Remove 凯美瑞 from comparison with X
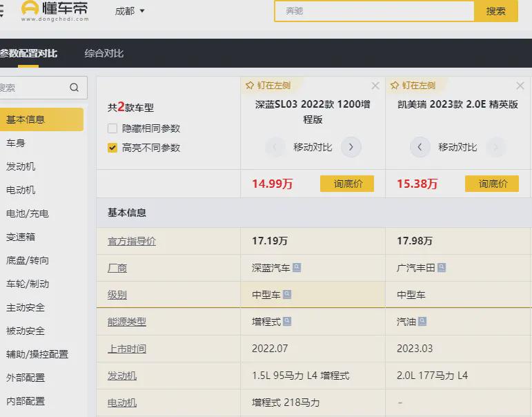 (x=520, y=86)
